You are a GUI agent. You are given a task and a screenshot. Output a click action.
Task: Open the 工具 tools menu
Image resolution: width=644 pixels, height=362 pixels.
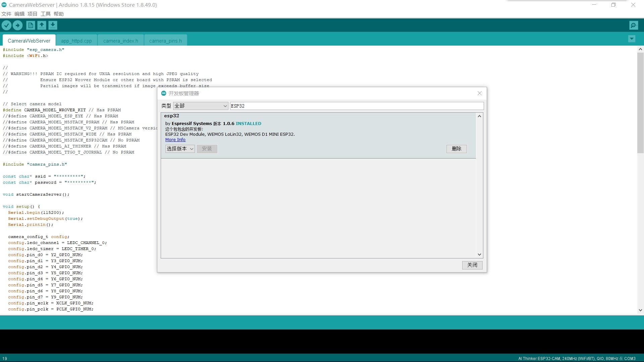(x=45, y=14)
